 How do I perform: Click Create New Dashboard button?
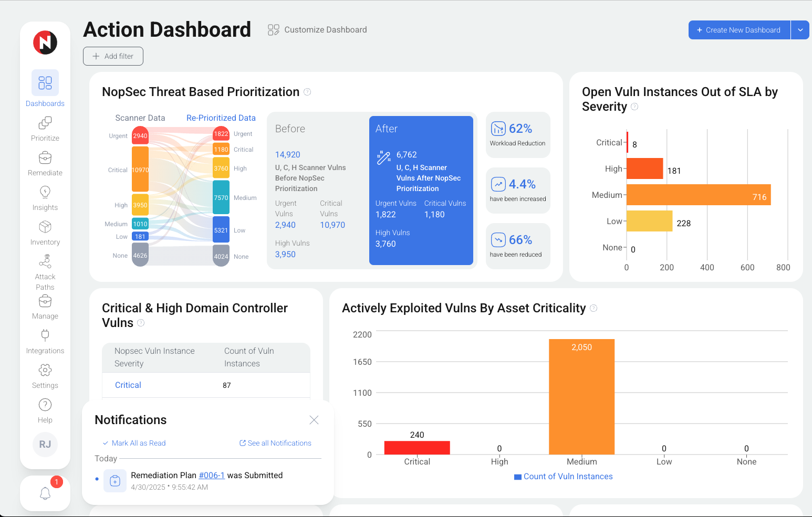tap(739, 30)
